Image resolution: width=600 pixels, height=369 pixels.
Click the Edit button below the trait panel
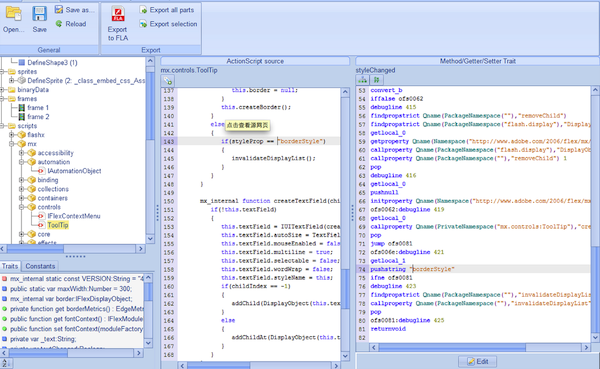click(478, 361)
